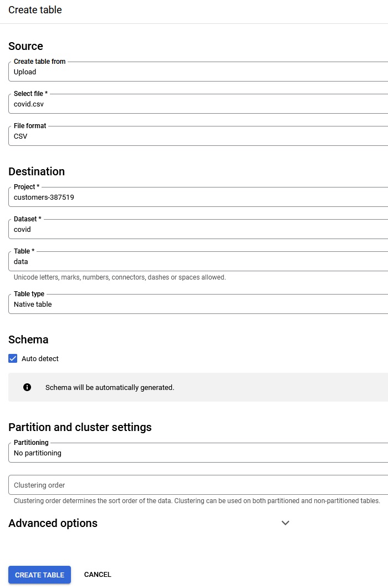Expand Advanced options chevron
Image resolution: width=388 pixels, height=588 pixels.
coord(285,523)
